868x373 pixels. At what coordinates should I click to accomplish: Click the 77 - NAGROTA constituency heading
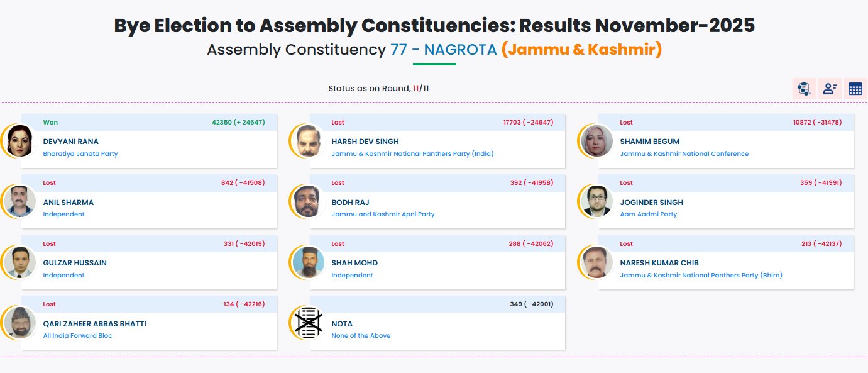click(x=444, y=50)
